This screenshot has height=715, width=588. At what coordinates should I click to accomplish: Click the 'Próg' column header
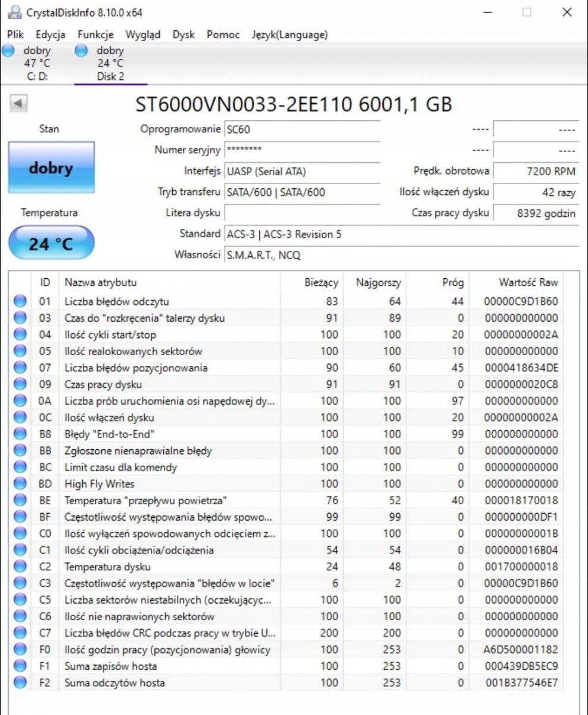[x=437, y=282]
